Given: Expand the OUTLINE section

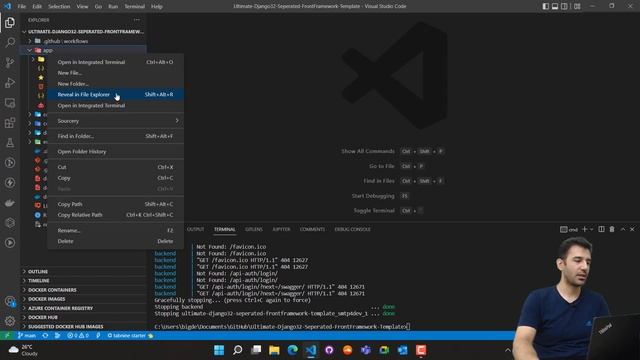Looking at the screenshot, I should [x=84, y=271].
